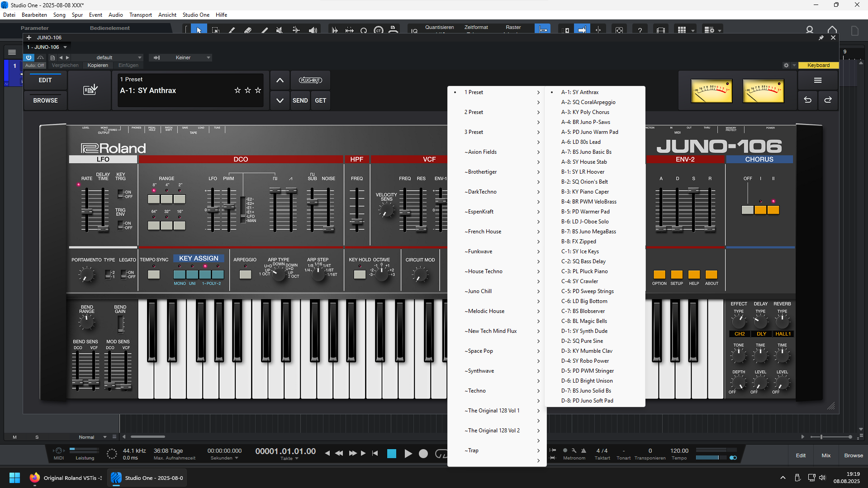Select preset D-8: PD Juno Soft Pad
868x488 pixels.
click(595, 401)
